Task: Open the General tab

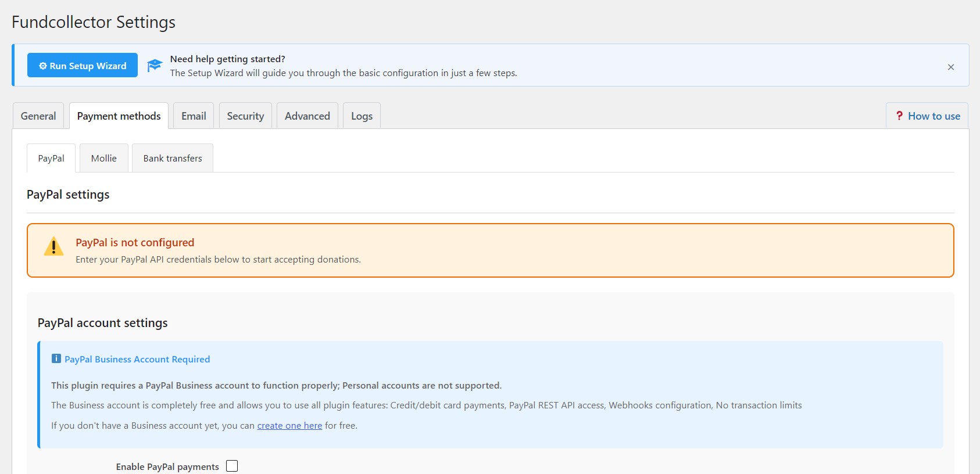Action: pos(38,116)
